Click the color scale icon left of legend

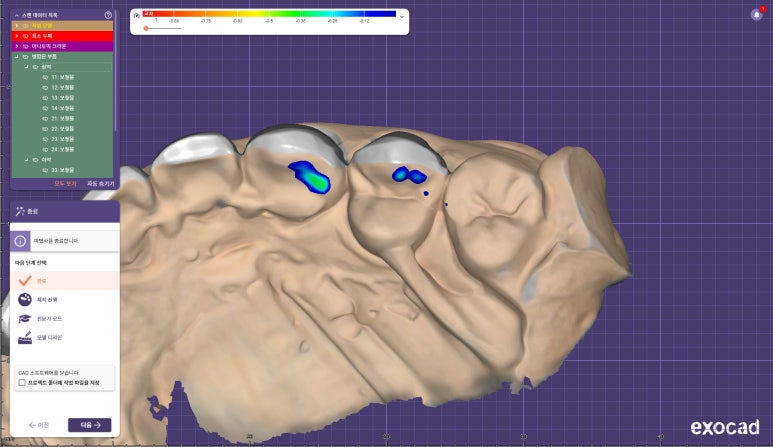(x=136, y=16)
